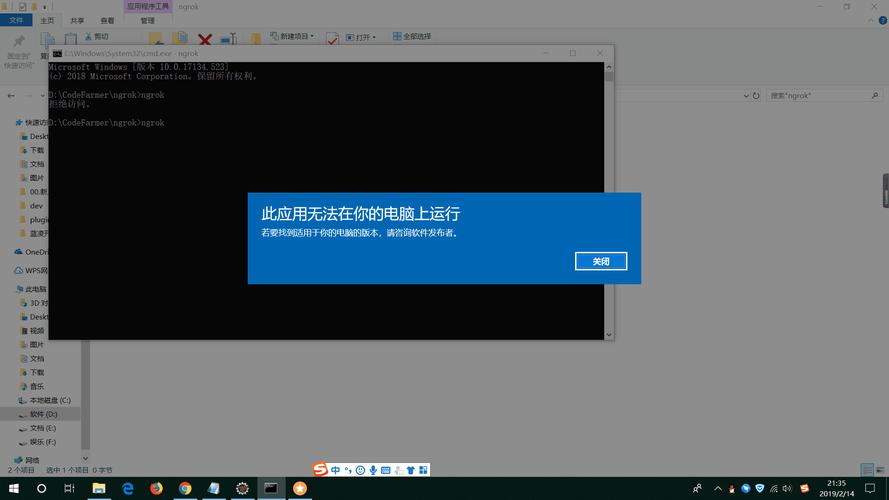Select WPS网盘 in the navigation pane

click(32, 270)
